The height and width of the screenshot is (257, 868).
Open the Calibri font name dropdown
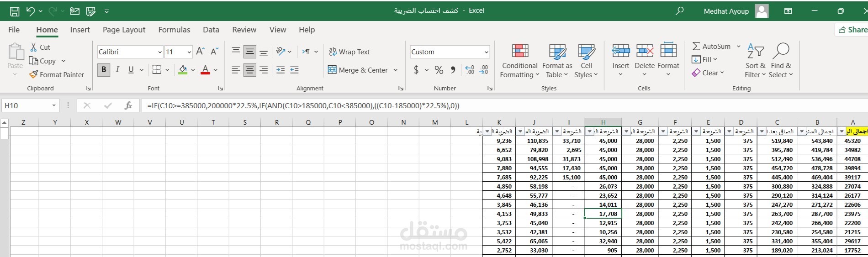point(160,52)
